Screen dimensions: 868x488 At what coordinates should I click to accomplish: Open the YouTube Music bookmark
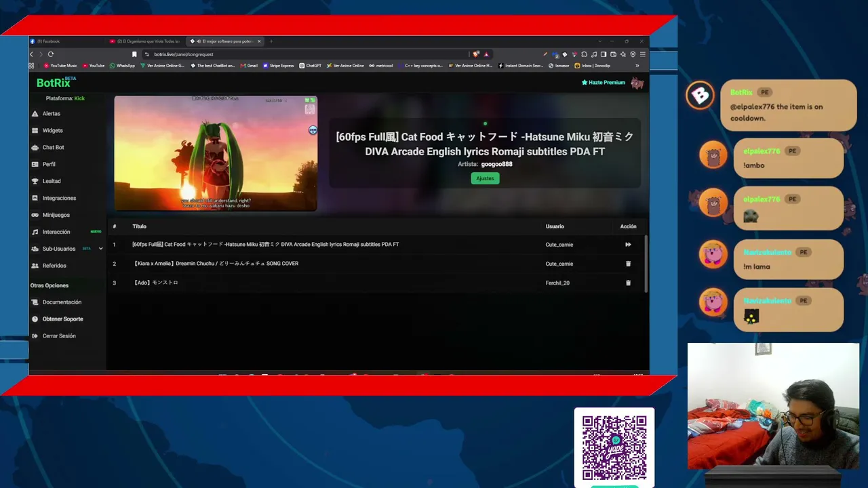[60, 66]
